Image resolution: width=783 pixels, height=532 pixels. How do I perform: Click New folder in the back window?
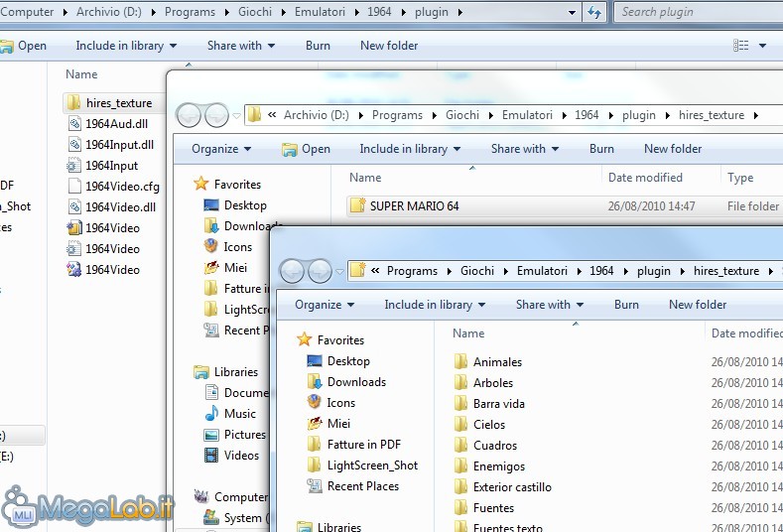389,46
